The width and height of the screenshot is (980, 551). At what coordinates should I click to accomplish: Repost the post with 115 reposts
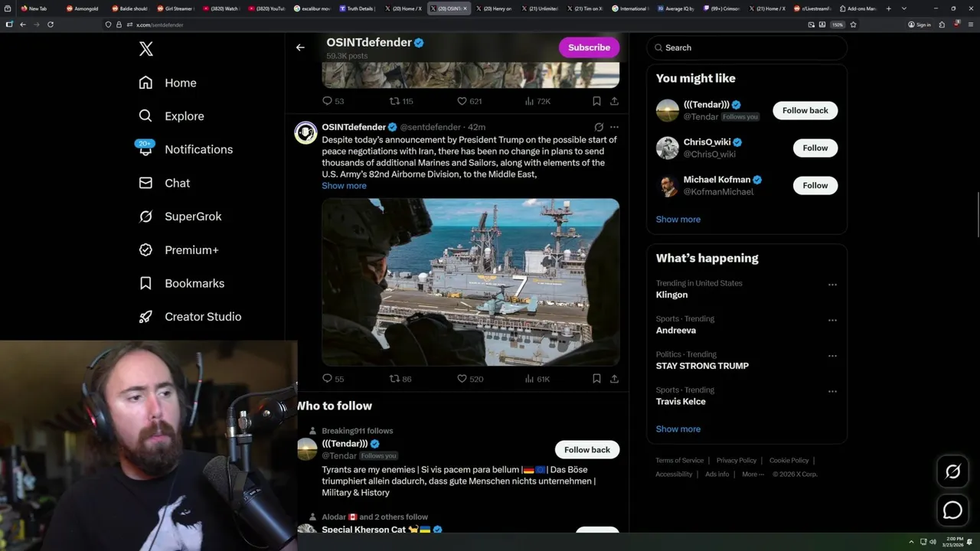(401, 101)
